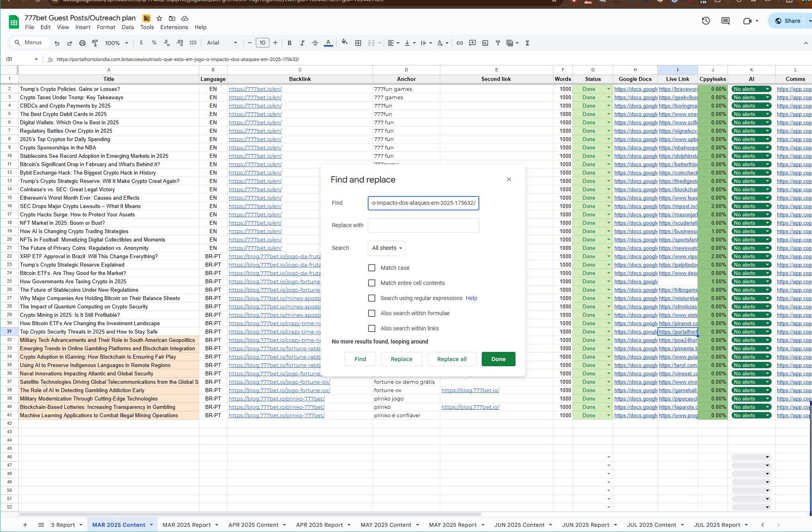Open the insert chart tool
Viewport: 812px width, 532px height.
coord(485,43)
